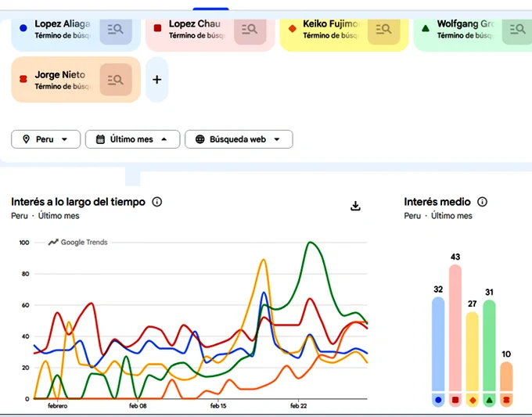Viewport: 532px width, 417px height.
Task: Open search explore icon on Jorge Nieto card
Action: 116,80
